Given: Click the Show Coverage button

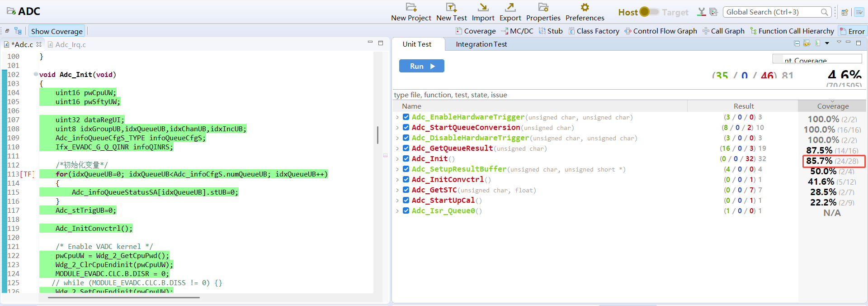Looking at the screenshot, I should (57, 31).
